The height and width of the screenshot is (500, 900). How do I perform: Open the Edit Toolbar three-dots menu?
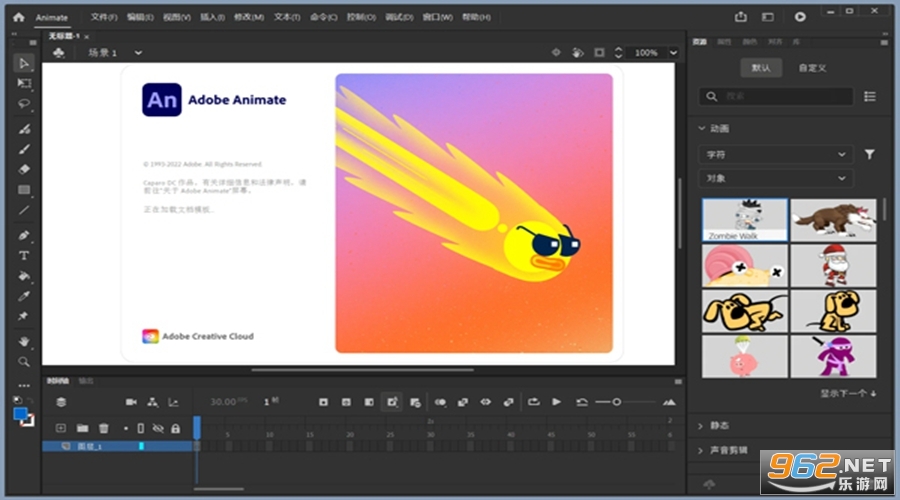24,385
